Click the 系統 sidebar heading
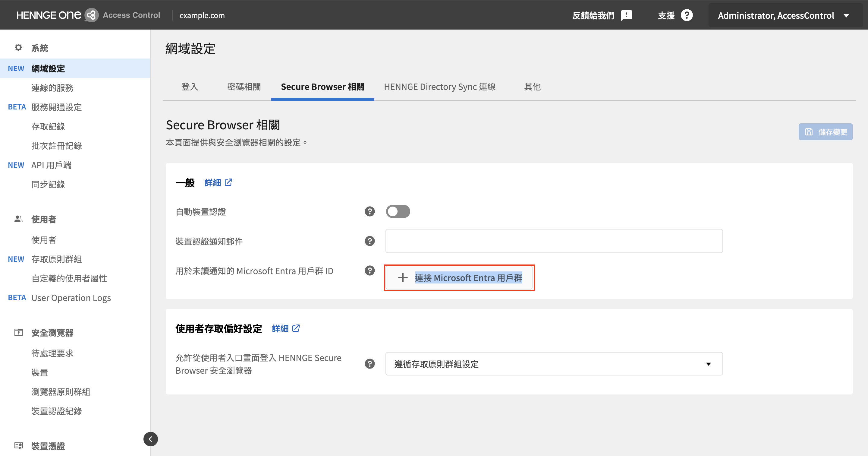868x456 pixels. point(40,48)
